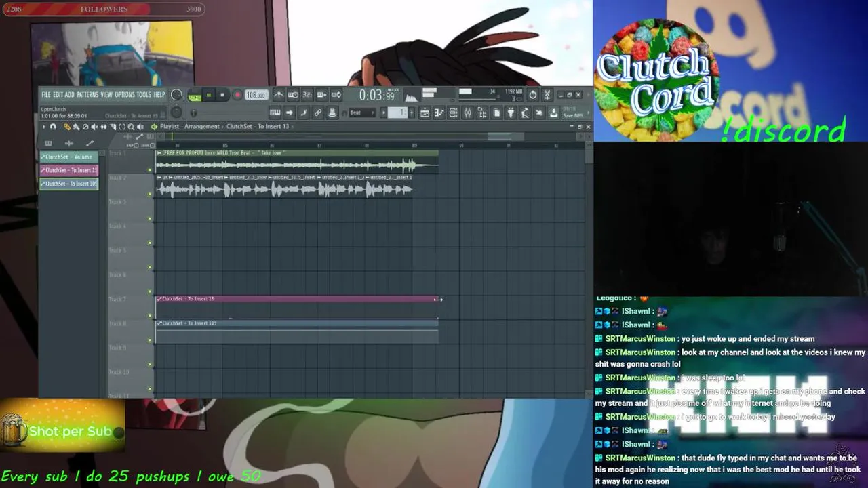Viewport: 868px width, 488px height.
Task: Select the Playback speaker tool
Action: click(x=140, y=127)
